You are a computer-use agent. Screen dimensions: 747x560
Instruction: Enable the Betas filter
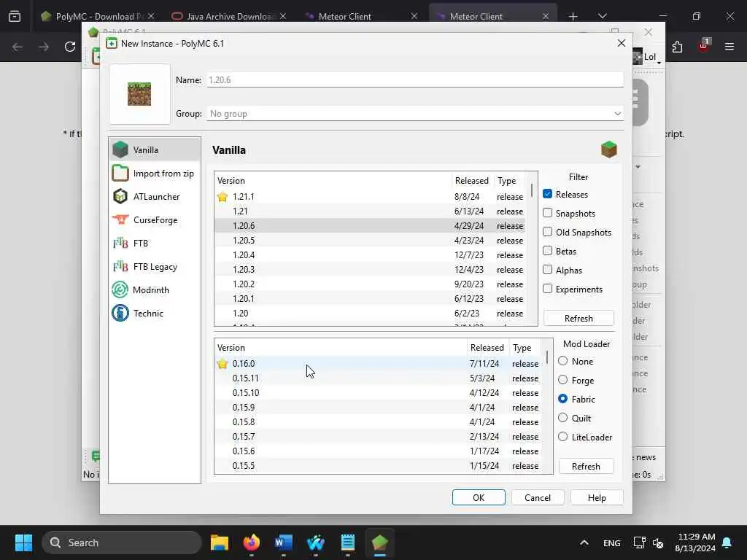(547, 251)
